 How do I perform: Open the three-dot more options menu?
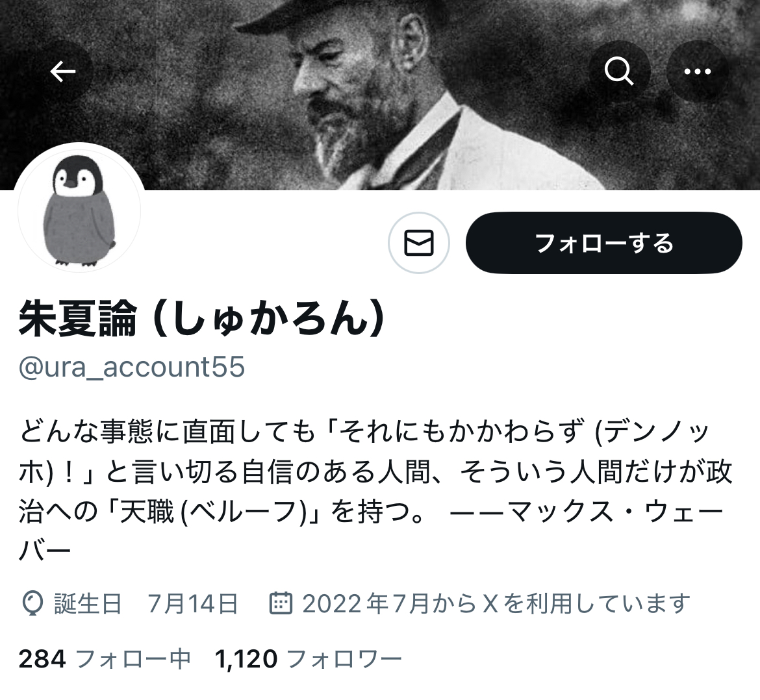click(697, 71)
